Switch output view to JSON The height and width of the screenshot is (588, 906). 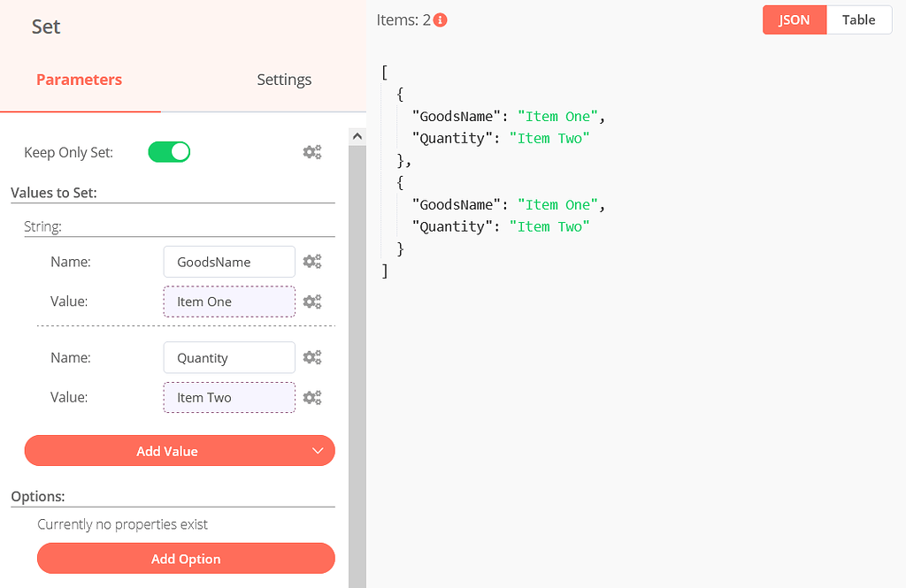pyautogui.click(x=794, y=19)
